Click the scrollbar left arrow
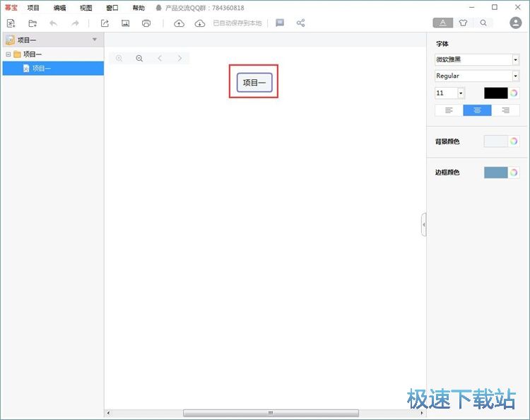The width and height of the screenshot is (530, 420). (108, 413)
